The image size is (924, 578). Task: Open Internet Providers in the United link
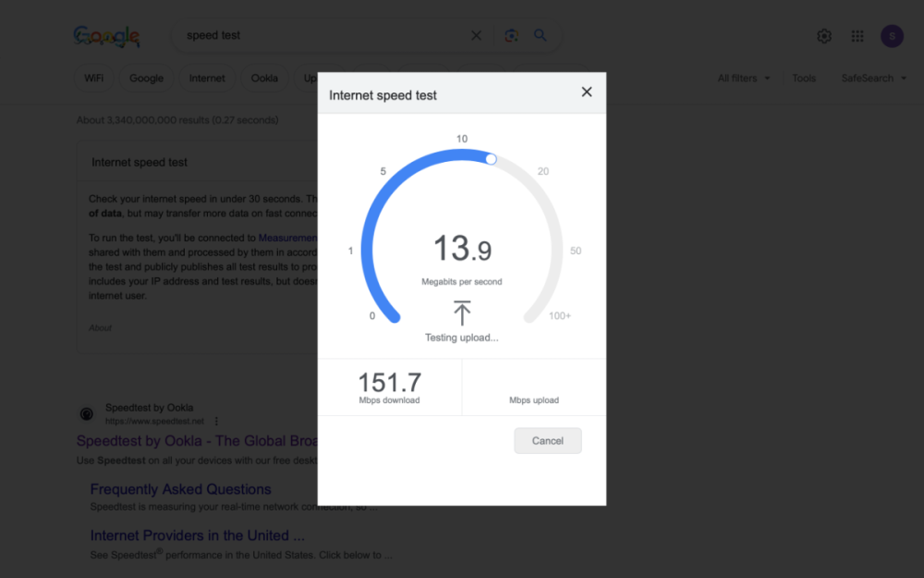[x=197, y=535]
